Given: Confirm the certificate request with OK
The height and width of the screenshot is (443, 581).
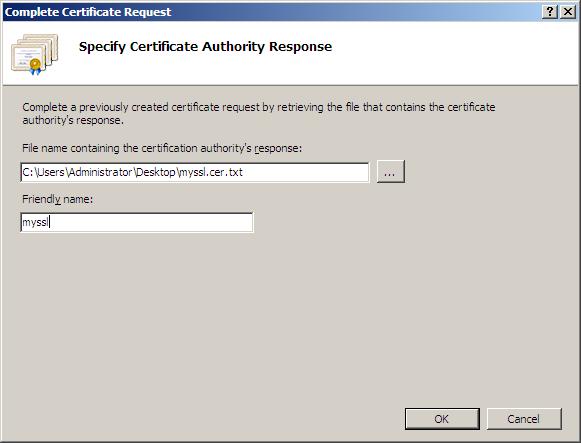Looking at the screenshot, I should (442, 419).
